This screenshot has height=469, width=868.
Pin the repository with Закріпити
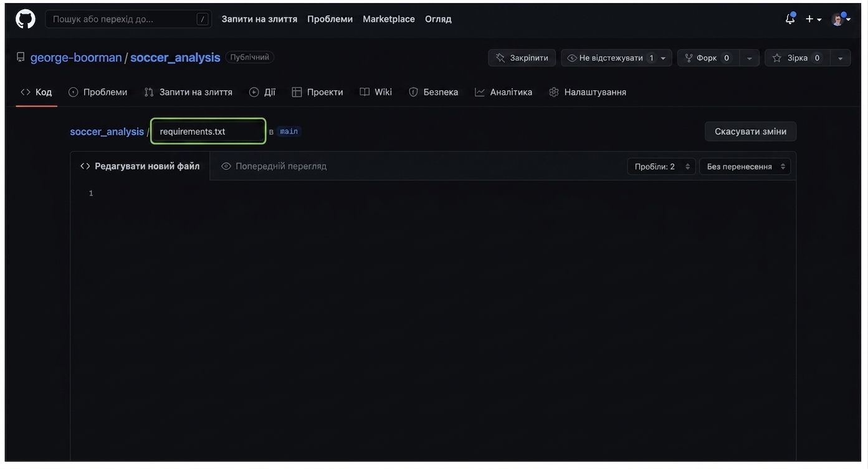click(522, 58)
